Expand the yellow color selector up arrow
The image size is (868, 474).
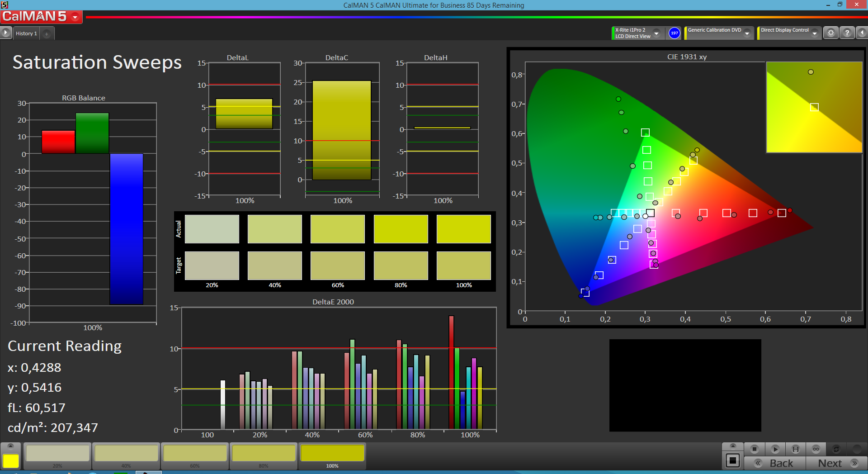(11, 446)
